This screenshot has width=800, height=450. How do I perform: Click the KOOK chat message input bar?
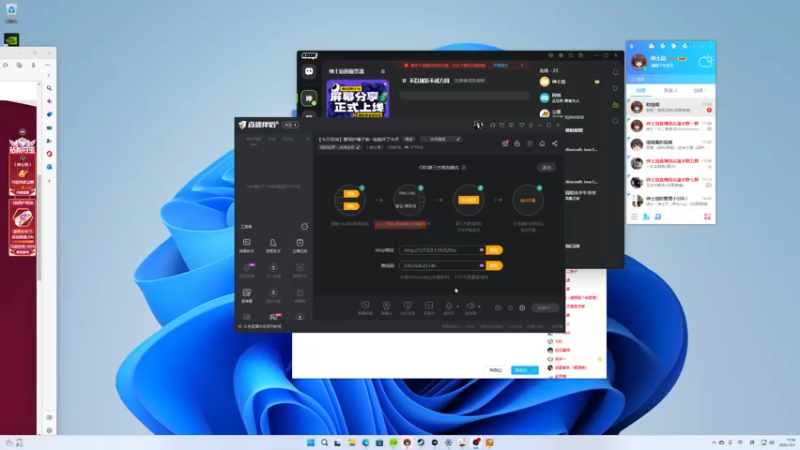coord(465,95)
